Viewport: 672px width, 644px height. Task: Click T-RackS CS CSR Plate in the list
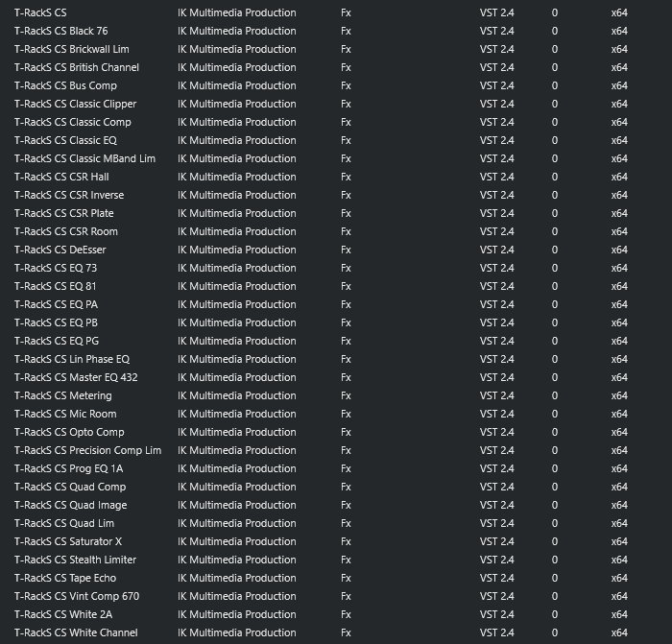(64, 213)
